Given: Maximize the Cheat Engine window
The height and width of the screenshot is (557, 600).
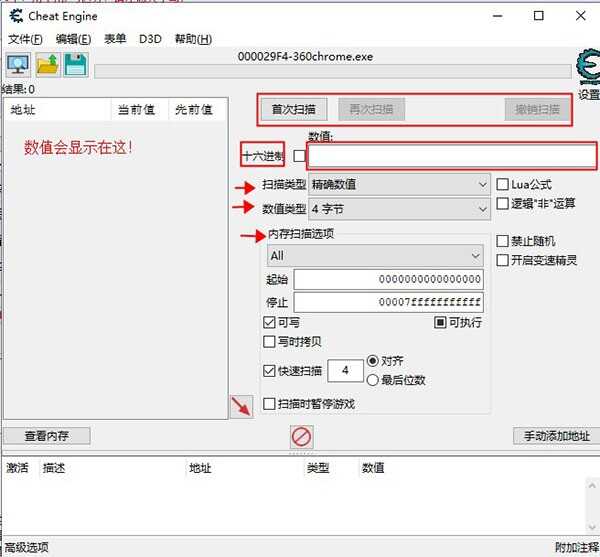Looking at the screenshot, I should pyautogui.click(x=538, y=16).
